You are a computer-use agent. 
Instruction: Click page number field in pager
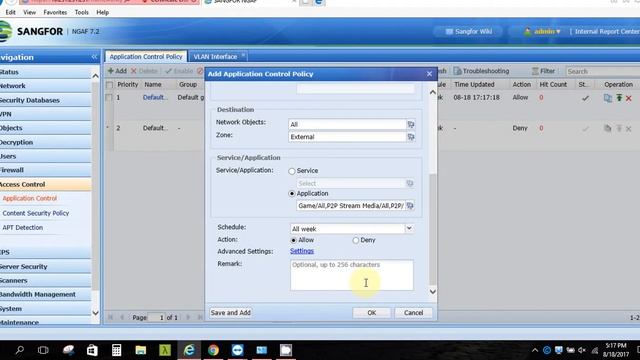pos(156,317)
